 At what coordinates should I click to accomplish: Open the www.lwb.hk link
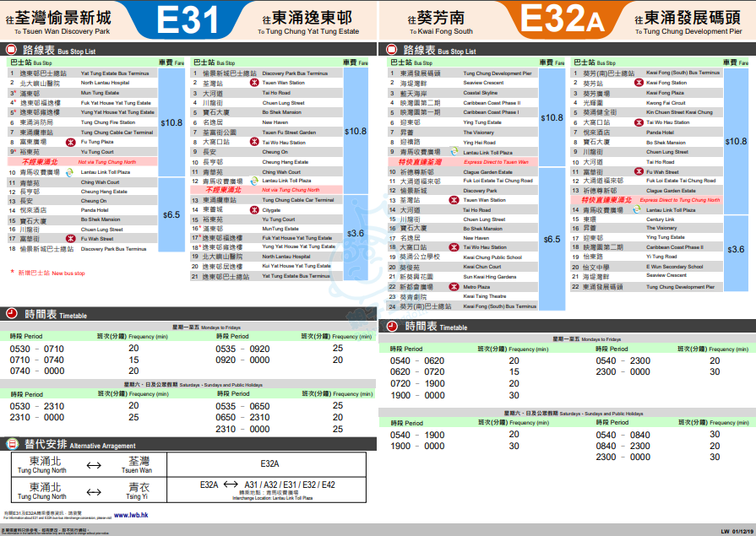click(x=131, y=515)
